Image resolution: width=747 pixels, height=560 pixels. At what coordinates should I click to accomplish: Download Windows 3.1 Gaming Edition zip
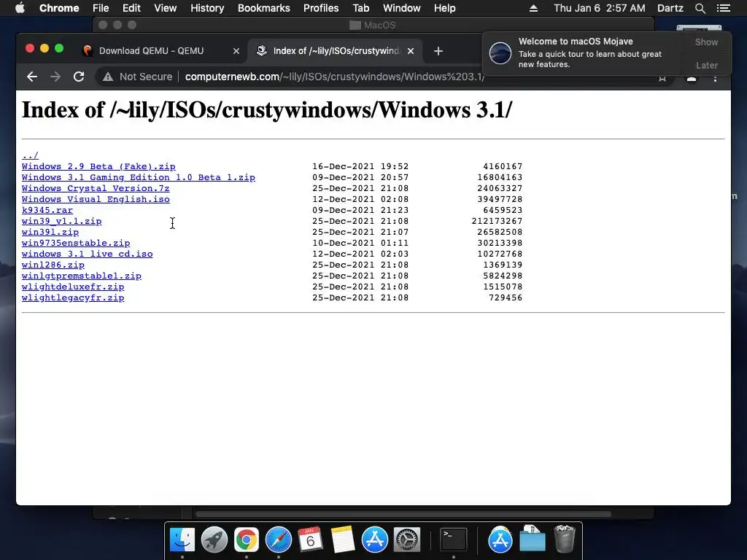point(139,178)
